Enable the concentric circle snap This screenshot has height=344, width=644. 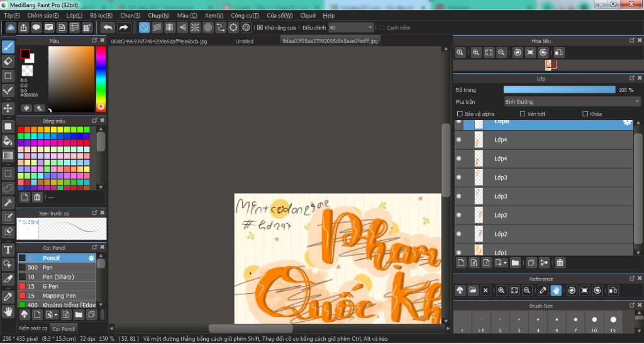tap(208, 28)
